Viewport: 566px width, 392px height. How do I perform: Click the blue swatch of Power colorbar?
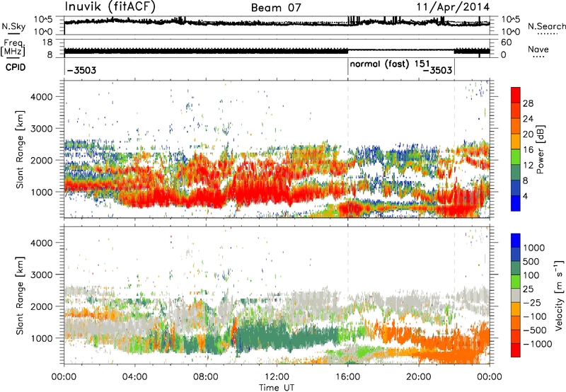click(516, 204)
